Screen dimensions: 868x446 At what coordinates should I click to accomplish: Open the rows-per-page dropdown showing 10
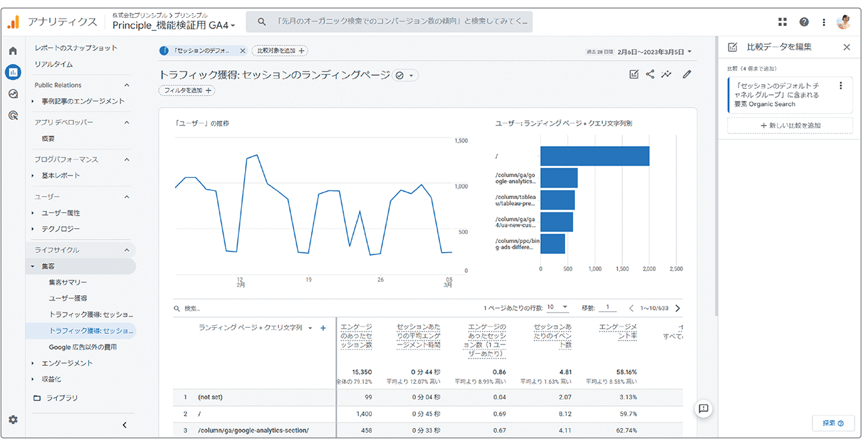(x=558, y=308)
